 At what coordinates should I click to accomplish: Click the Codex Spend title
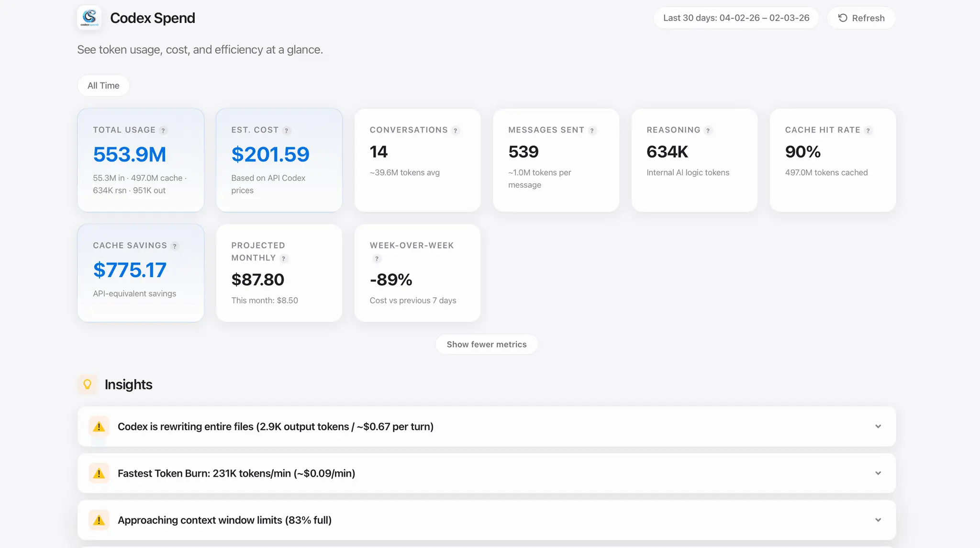tap(153, 18)
